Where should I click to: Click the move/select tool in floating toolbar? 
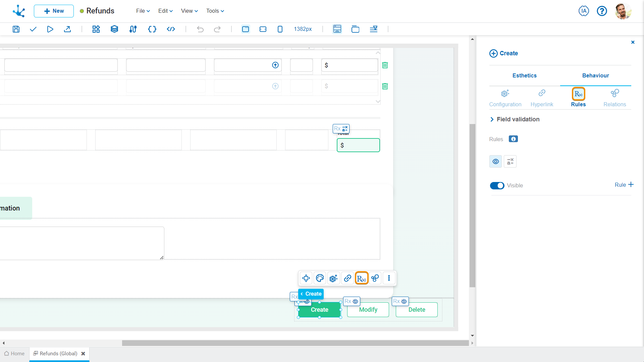pos(306,278)
